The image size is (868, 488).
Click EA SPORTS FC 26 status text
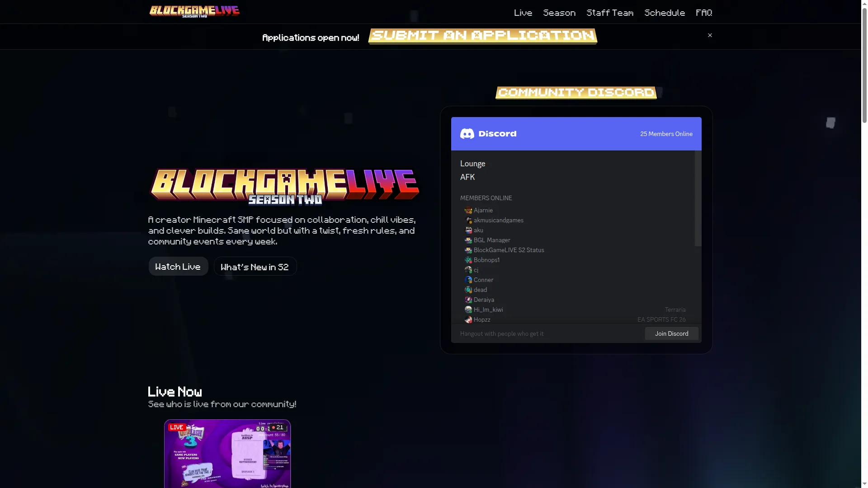click(x=661, y=319)
